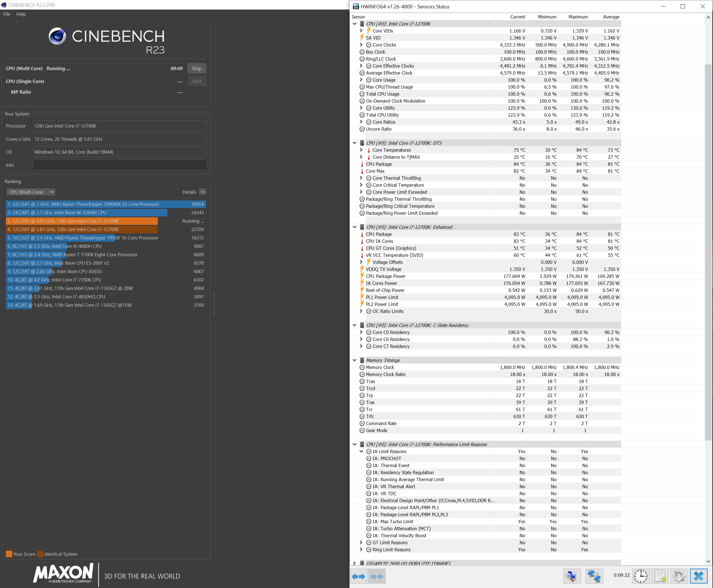Open HWiNFO sensor settings gear icon
Viewport: 713px width, 588px height.
point(679,576)
